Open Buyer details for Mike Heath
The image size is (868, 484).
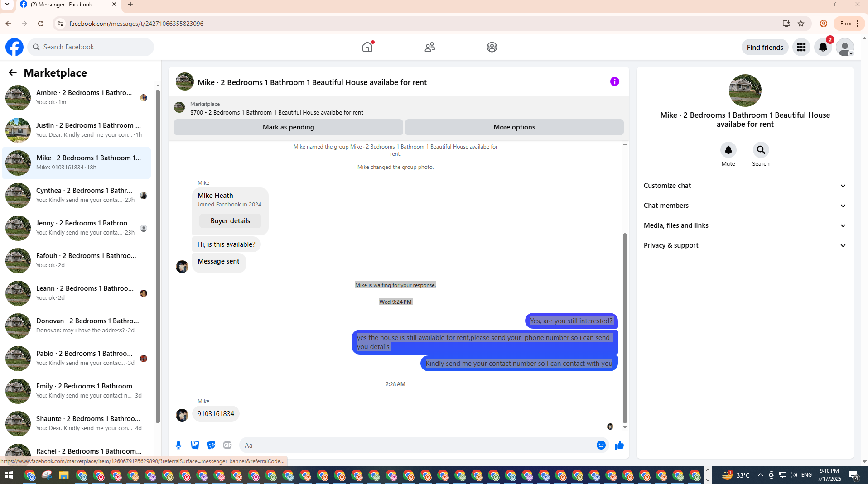coord(230,221)
